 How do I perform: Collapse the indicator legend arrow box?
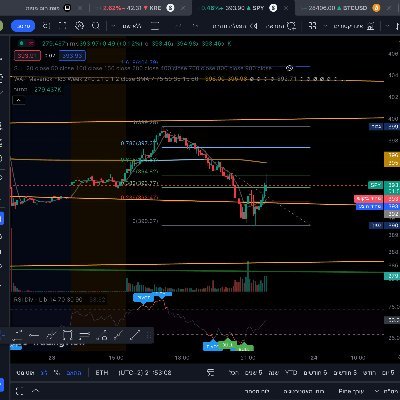(x=19, y=100)
